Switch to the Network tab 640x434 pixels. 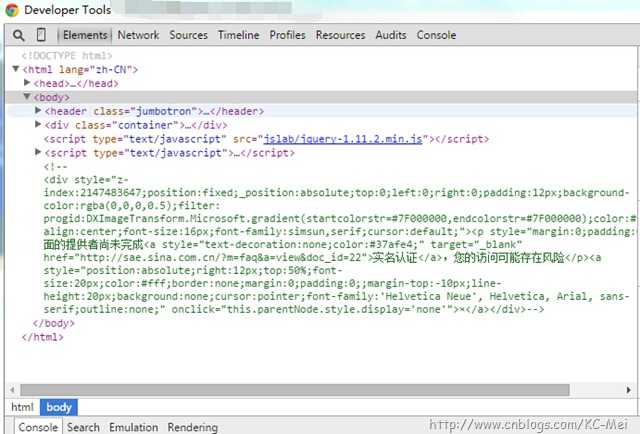tap(138, 35)
